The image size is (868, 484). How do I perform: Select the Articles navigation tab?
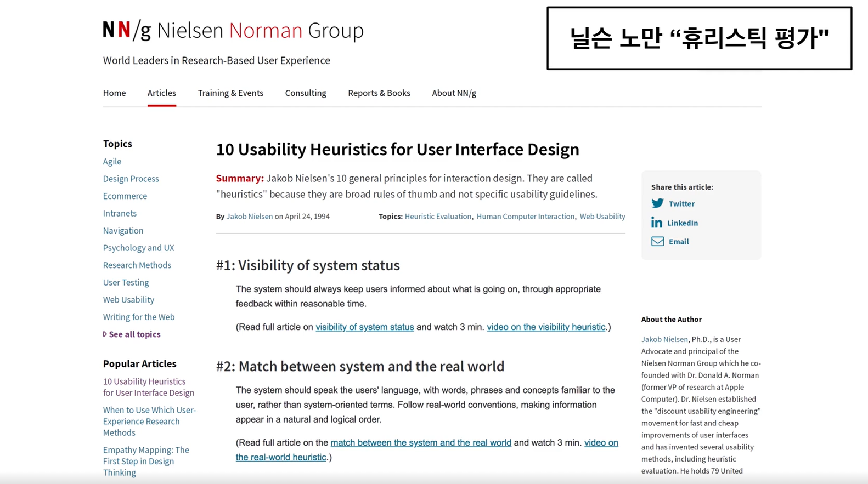pyautogui.click(x=162, y=93)
